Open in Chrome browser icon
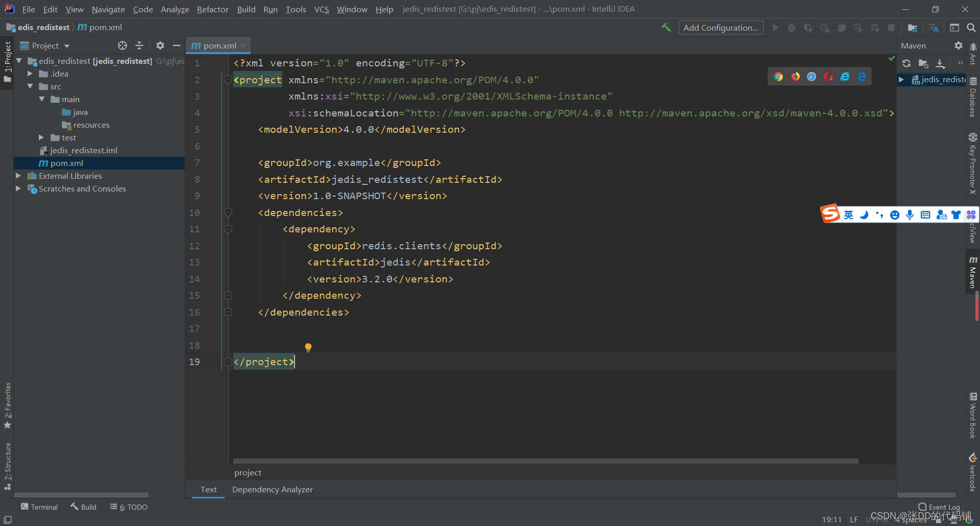Viewport: 980px width, 526px height. coord(778,77)
